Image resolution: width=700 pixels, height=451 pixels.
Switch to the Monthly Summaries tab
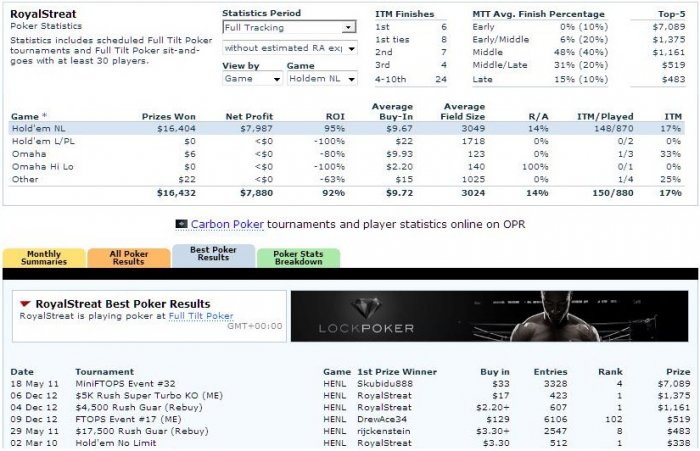[43, 258]
